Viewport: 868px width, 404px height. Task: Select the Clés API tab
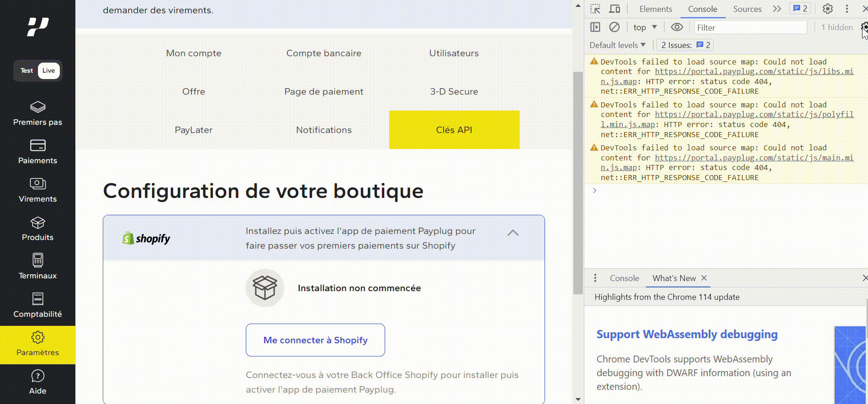point(454,130)
